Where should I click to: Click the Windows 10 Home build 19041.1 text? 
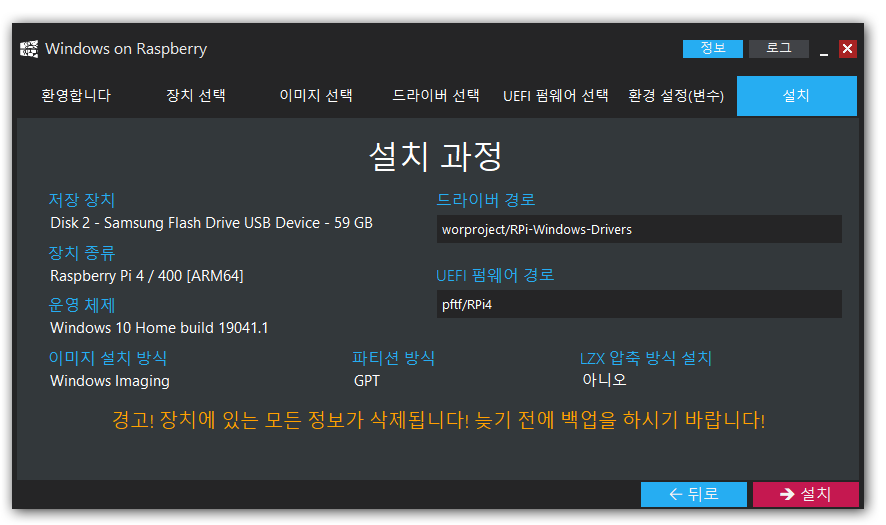159,328
